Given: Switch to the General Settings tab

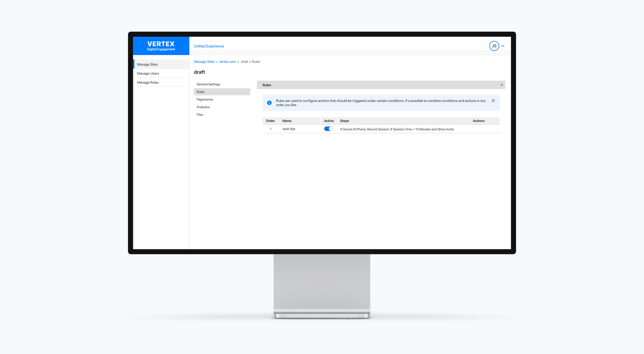Looking at the screenshot, I should pyautogui.click(x=208, y=84).
